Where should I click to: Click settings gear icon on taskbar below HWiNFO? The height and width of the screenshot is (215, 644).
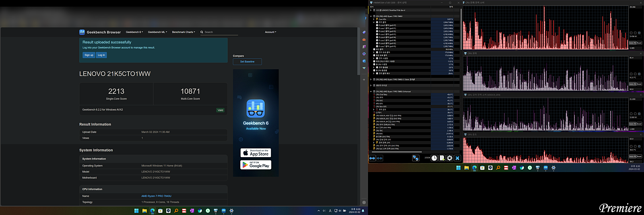pyautogui.click(x=553, y=168)
